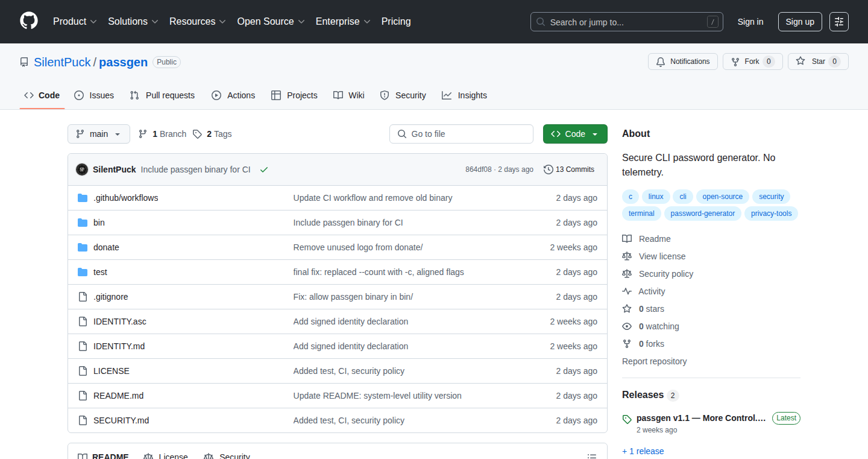Click the Sign up button
868x459 pixels.
click(x=800, y=22)
